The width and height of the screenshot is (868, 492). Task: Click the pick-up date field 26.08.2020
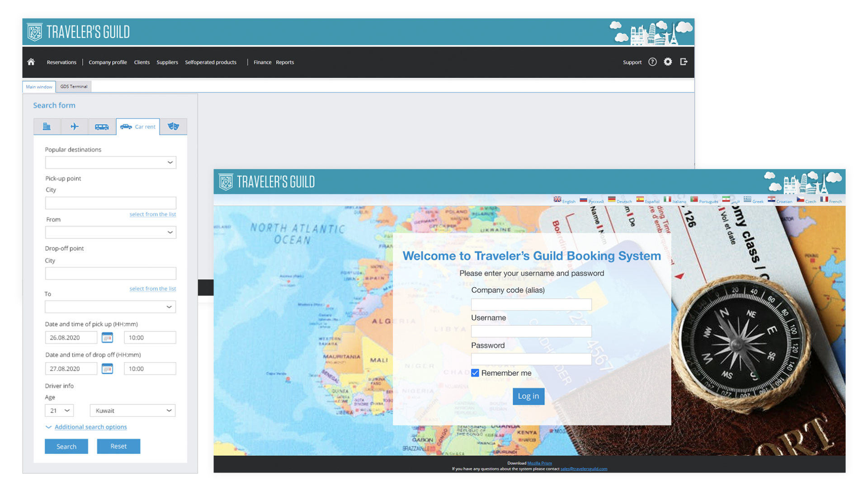tap(71, 337)
